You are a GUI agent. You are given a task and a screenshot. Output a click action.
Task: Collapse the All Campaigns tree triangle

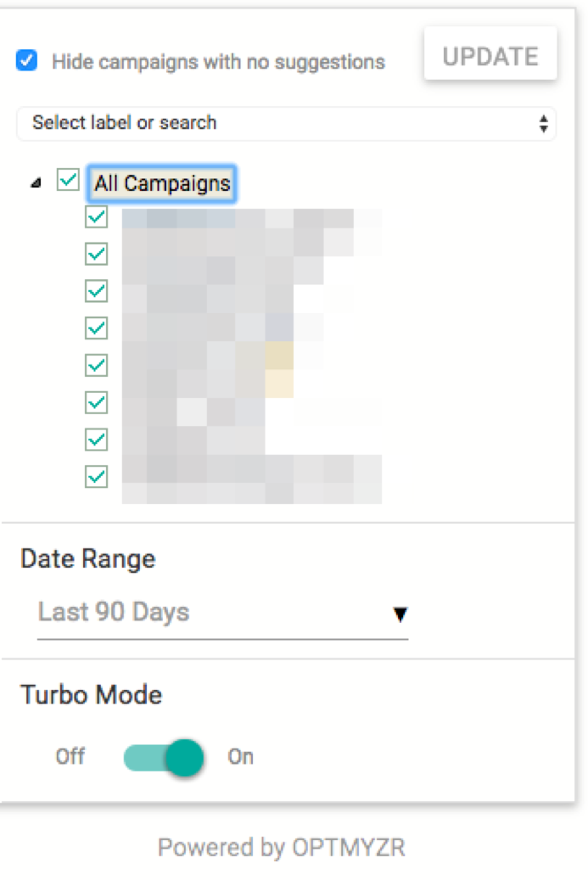[x=36, y=183]
